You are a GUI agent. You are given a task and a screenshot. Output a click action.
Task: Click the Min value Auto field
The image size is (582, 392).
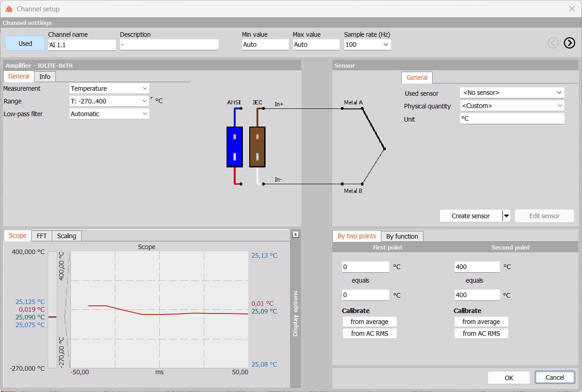click(265, 44)
